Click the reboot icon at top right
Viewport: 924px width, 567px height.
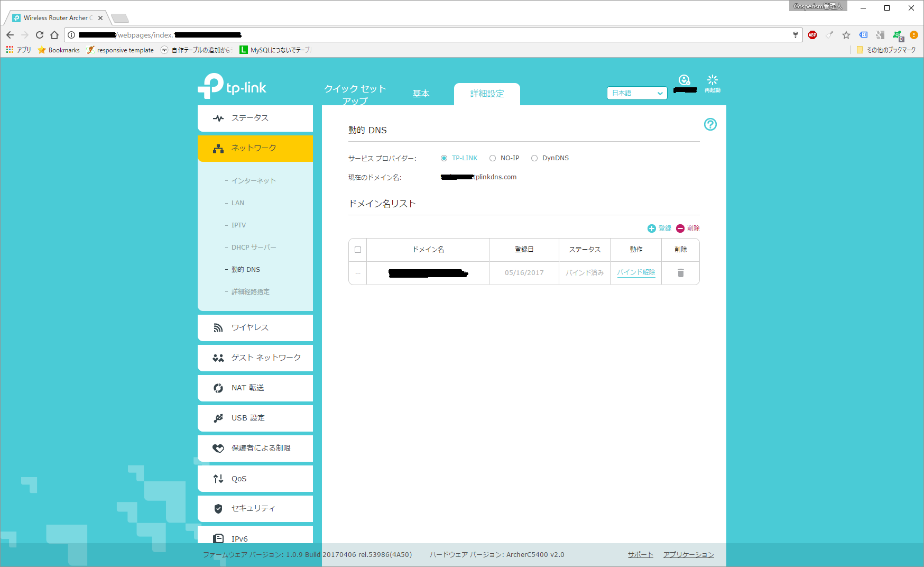click(x=712, y=81)
